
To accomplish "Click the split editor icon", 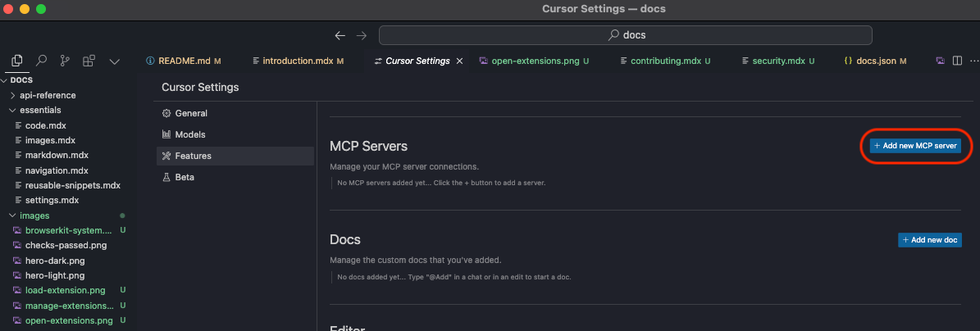I will pyautogui.click(x=957, y=61).
